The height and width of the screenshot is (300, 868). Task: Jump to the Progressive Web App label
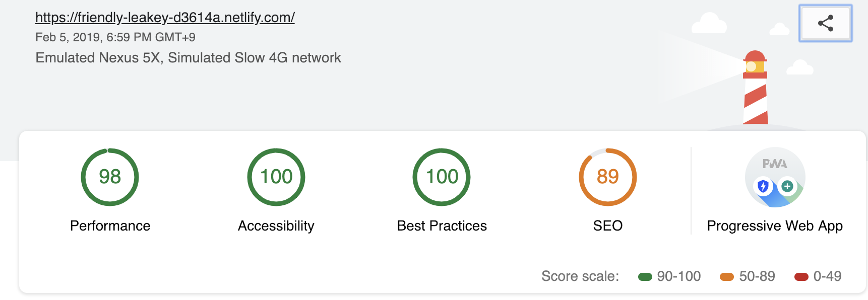[x=775, y=226]
